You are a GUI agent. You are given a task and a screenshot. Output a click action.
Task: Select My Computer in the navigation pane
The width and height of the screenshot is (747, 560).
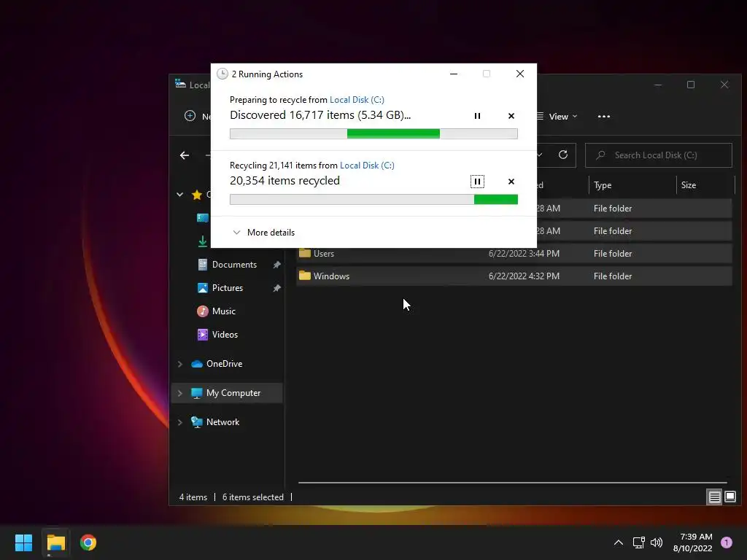pyautogui.click(x=233, y=393)
